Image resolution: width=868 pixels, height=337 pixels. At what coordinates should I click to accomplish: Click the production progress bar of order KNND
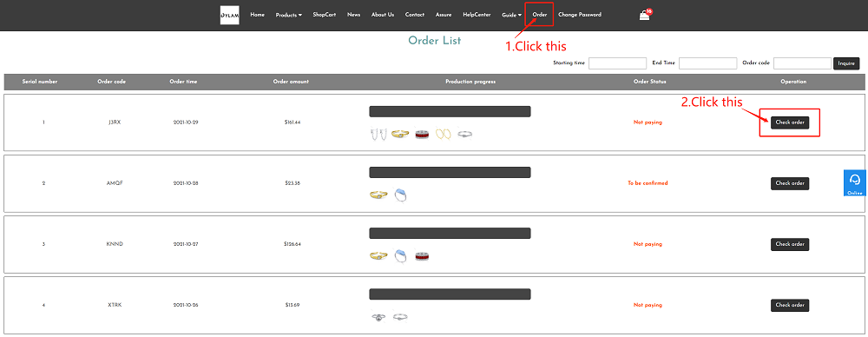tap(450, 234)
